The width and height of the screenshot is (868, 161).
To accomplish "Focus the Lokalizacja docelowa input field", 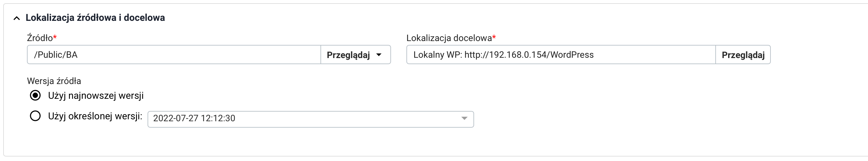I will point(561,55).
